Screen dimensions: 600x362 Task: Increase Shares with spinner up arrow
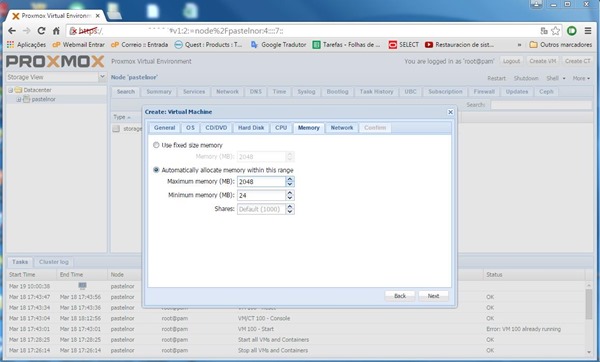tap(290, 207)
